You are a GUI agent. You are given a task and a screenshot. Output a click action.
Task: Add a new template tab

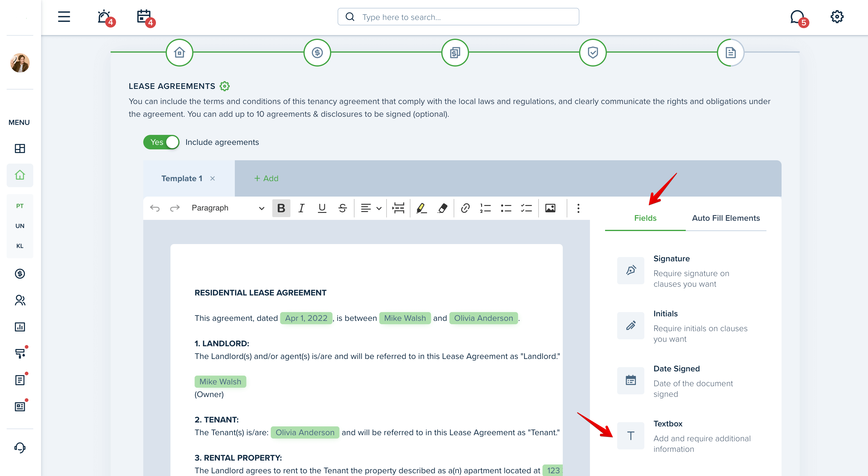tap(266, 178)
